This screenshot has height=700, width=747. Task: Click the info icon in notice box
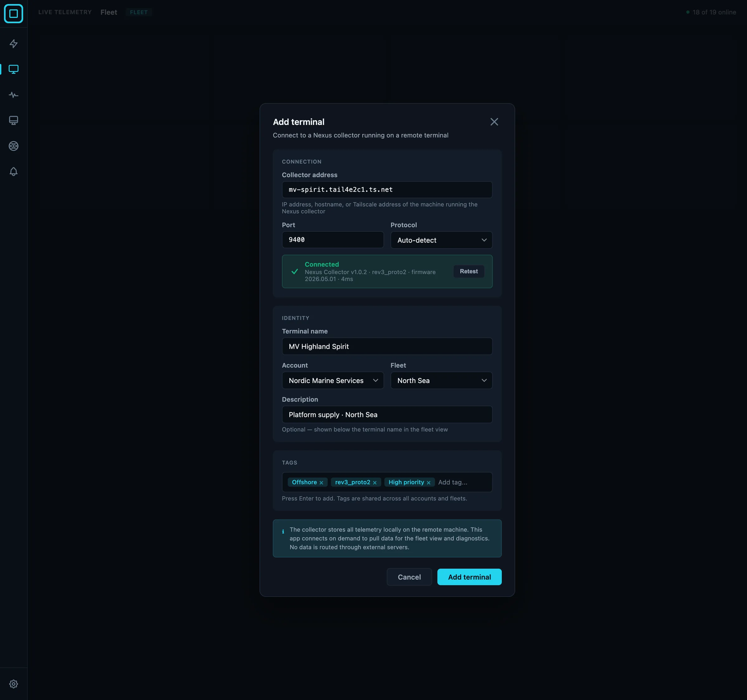pyautogui.click(x=283, y=532)
